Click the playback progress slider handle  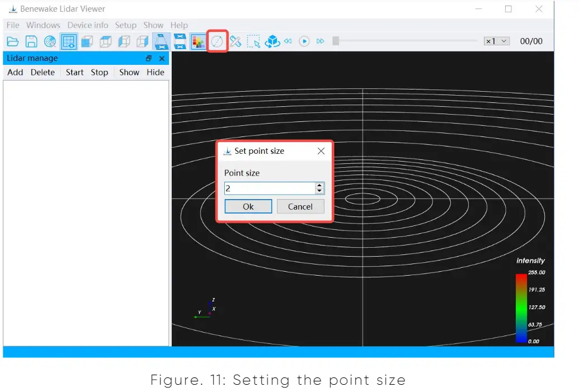point(336,41)
